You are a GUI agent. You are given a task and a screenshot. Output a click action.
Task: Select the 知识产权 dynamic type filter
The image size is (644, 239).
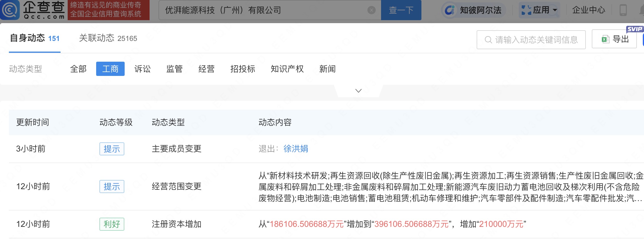(x=287, y=69)
